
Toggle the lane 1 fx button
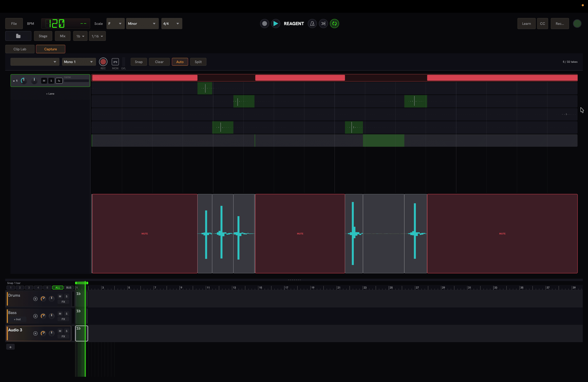(59, 81)
